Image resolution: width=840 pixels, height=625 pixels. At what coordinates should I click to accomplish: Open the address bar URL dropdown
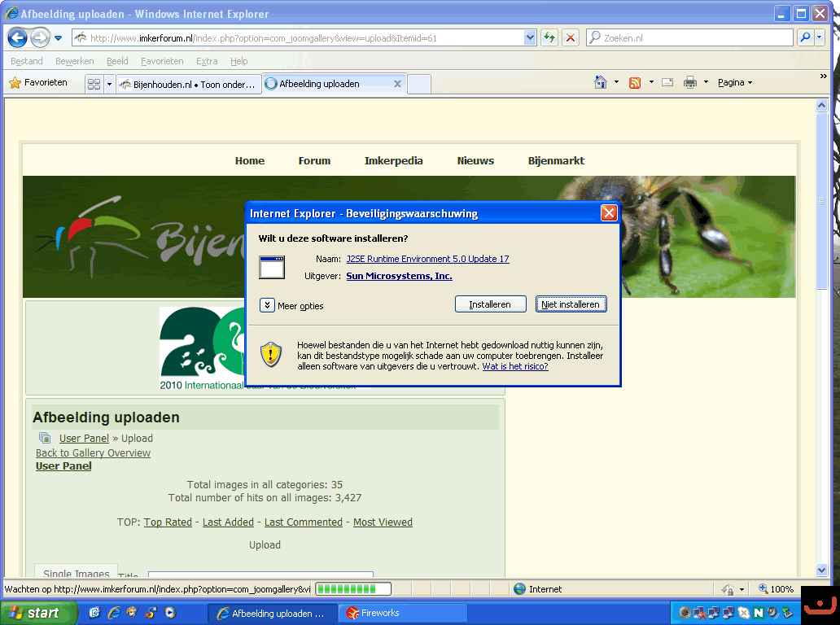click(530, 37)
